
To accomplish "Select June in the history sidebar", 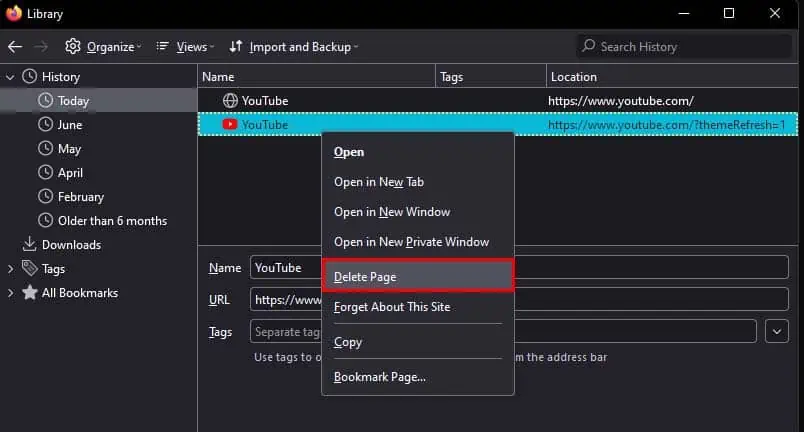I will click(x=98, y=125).
